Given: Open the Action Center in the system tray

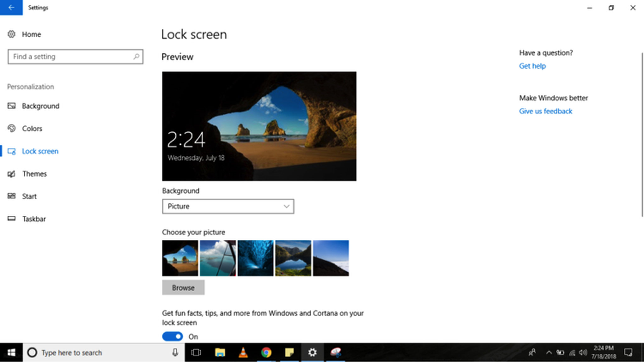Looking at the screenshot, I should [628, 353].
